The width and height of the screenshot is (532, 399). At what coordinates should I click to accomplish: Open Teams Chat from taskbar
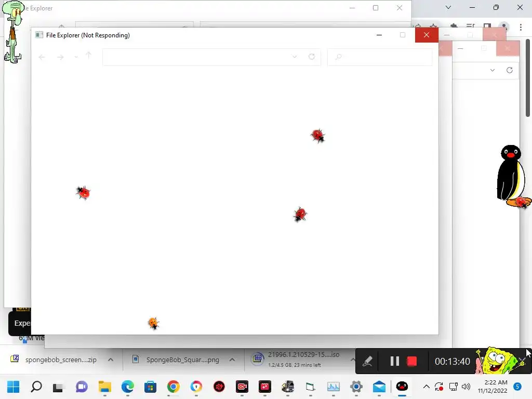click(x=82, y=387)
